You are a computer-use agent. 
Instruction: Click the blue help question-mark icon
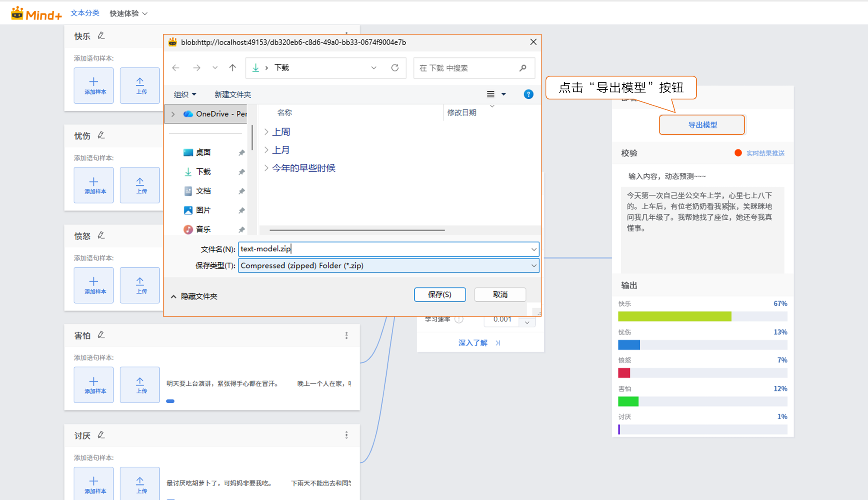(528, 94)
